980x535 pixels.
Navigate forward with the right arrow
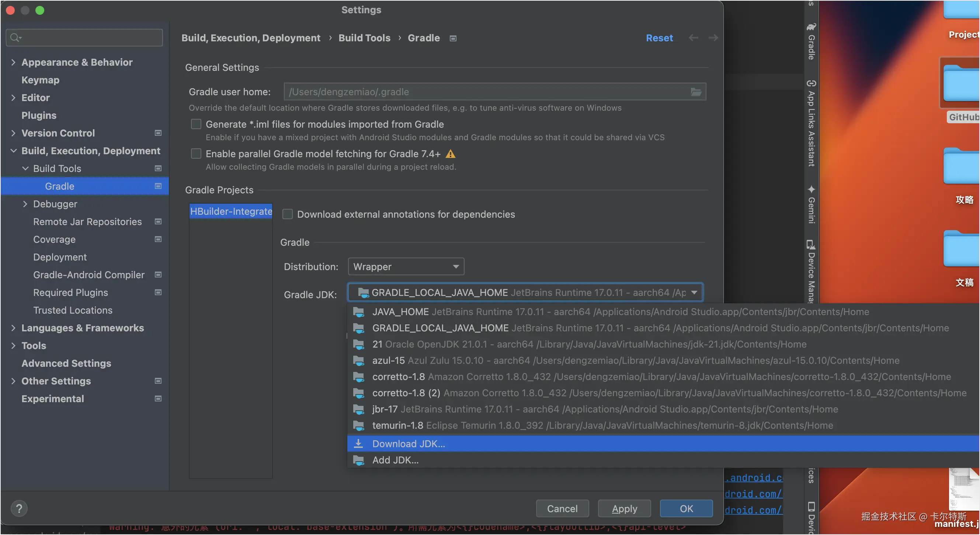(713, 38)
